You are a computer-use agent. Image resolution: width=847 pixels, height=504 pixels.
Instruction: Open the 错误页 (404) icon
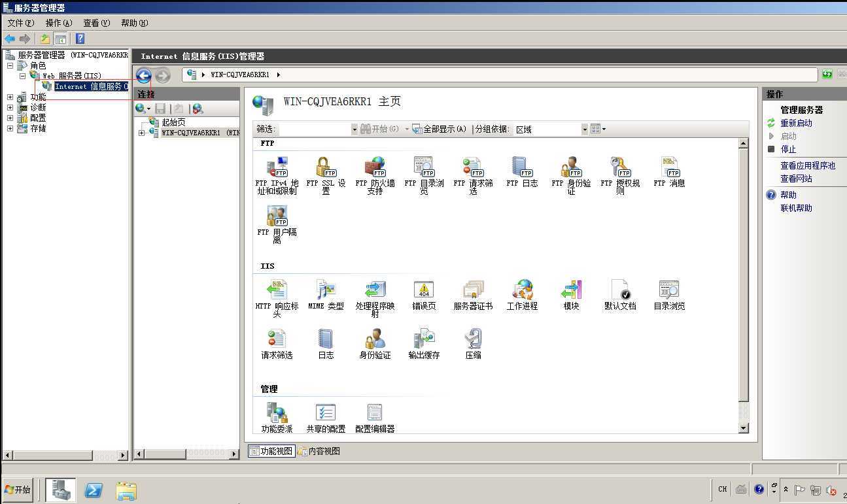pos(424,294)
